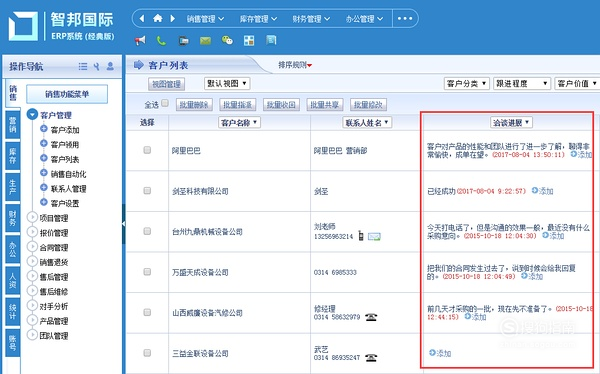Open the more options ellipsis menu
The width and height of the screenshot is (600, 374).
[x=405, y=18]
